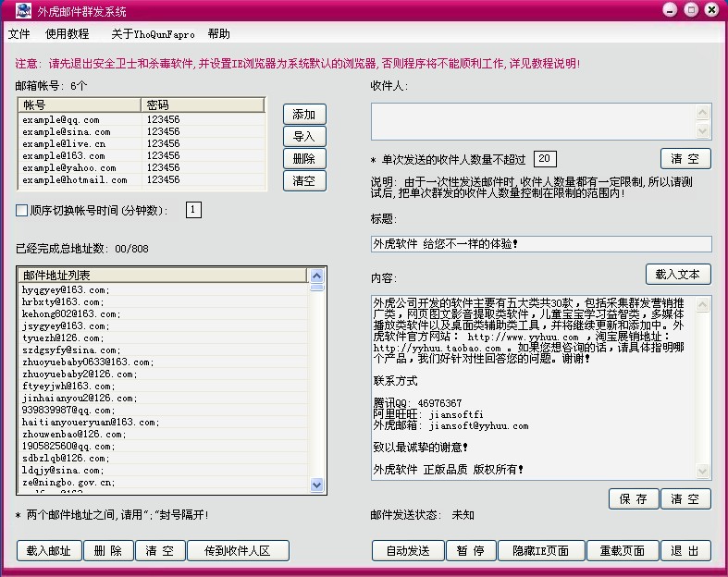Click the recipient box scroll down arrow
Screen dimensions: 728x577
702,131
